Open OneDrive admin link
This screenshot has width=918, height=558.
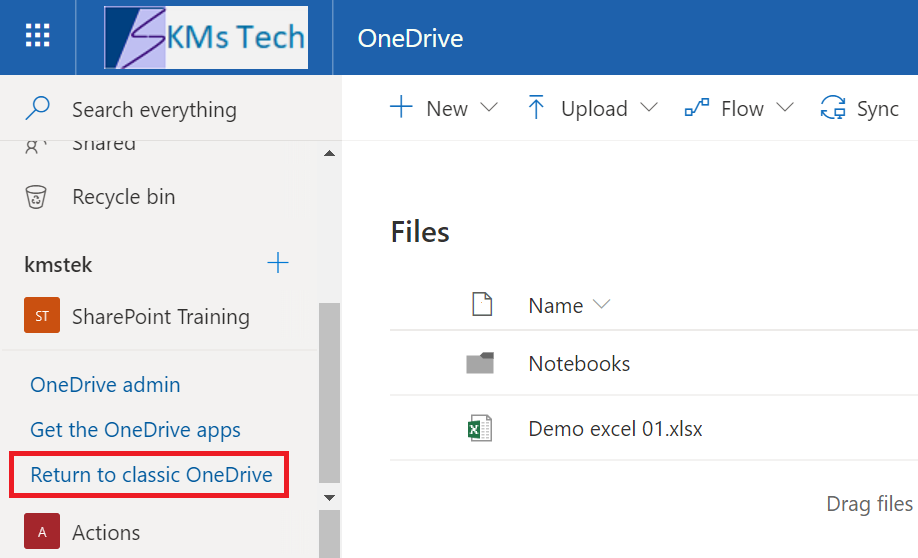pyautogui.click(x=105, y=385)
